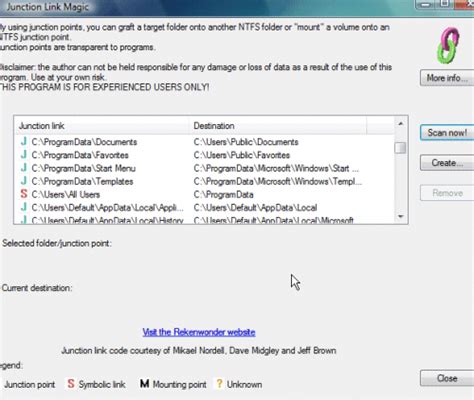The width and height of the screenshot is (474, 400).
Task: Click the Mounting point M legend icon
Action: pyautogui.click(x=144, y=384)
